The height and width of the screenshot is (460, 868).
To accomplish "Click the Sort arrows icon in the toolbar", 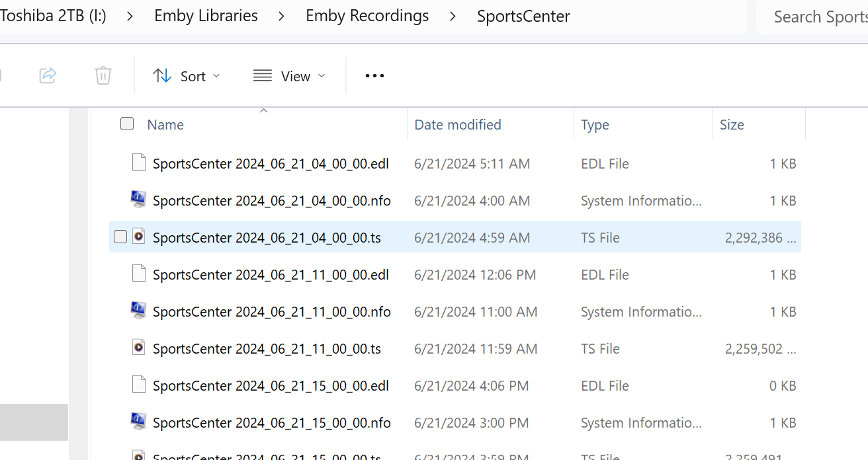I will click(161, 75).
